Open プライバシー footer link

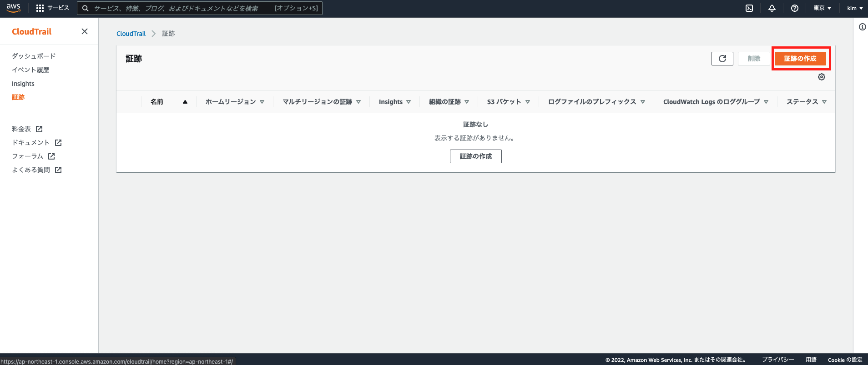778,360
